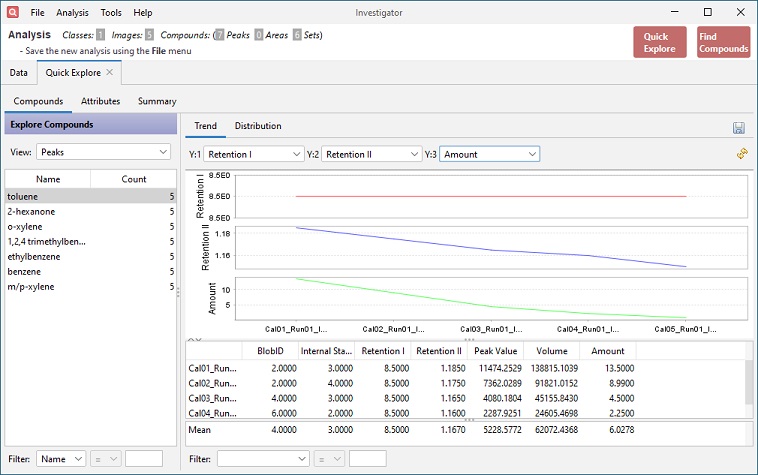Select toluene in the compound list
758x475 pixels.
90,196
